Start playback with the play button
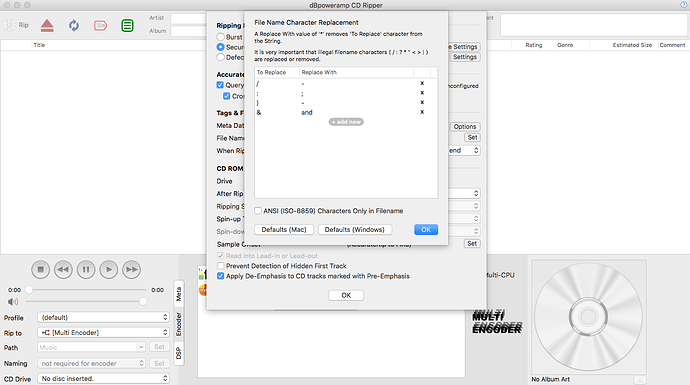 coord(109,269)
